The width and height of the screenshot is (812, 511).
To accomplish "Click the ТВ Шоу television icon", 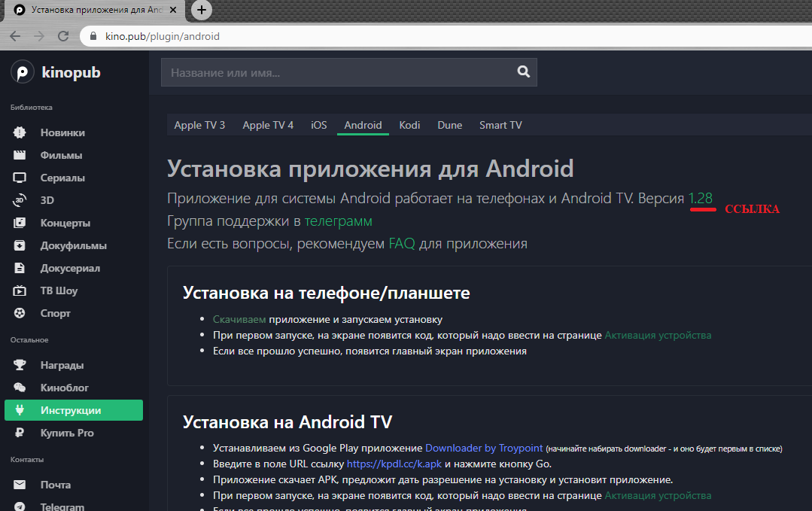I will click(x=20, y=290).
